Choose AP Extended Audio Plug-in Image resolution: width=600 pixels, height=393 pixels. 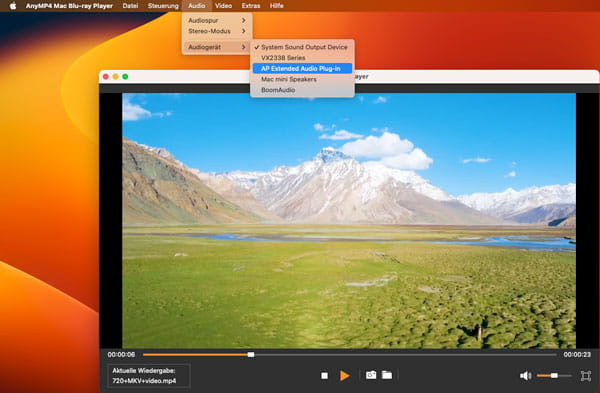[x=302, y=68]
